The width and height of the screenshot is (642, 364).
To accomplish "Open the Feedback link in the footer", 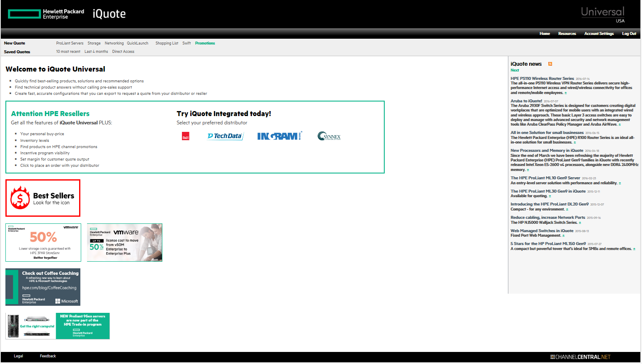I will coord(47,356).
